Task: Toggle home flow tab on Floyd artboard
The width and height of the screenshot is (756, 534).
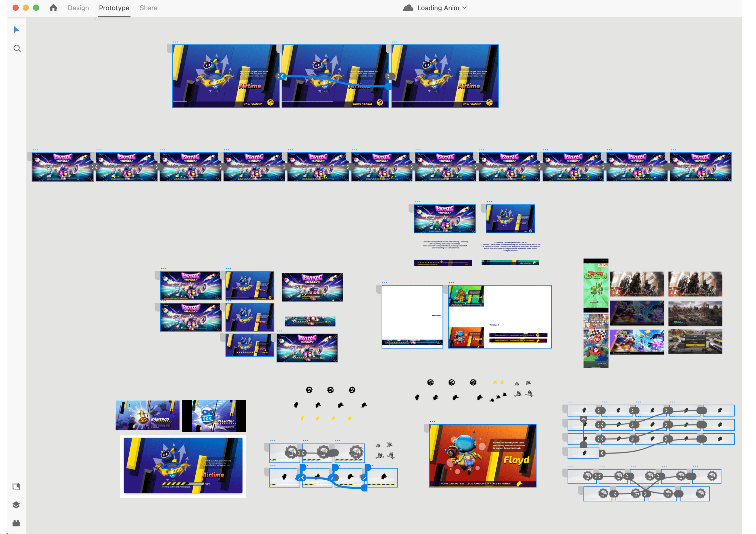Action: coord(426,428)
